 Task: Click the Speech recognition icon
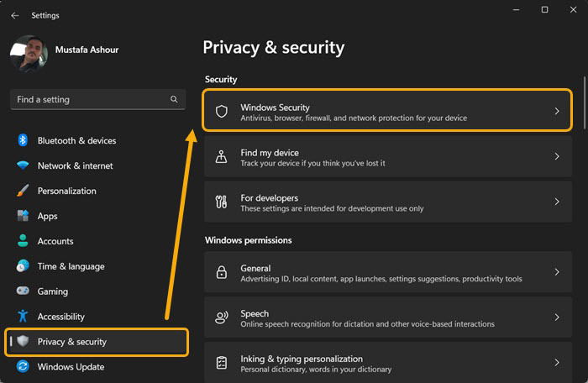pos(221,317)
